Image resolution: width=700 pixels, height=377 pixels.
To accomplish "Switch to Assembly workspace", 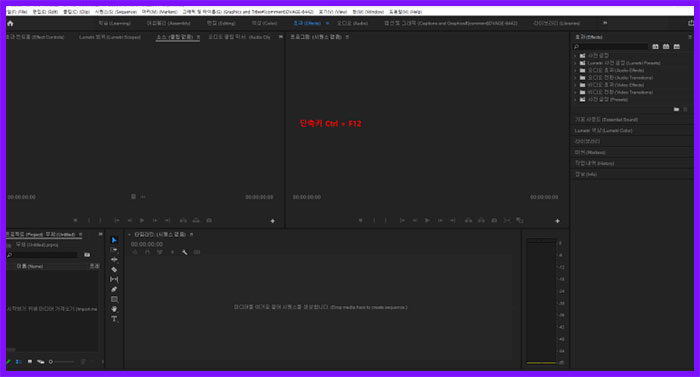I will click(x=168, y=23).
